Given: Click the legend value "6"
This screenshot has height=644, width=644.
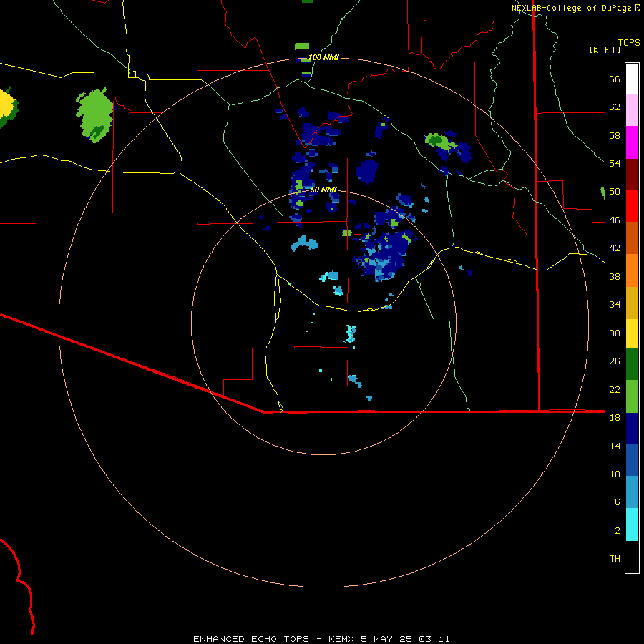Looking at the screenshot, I should click(x=617, y=502).
